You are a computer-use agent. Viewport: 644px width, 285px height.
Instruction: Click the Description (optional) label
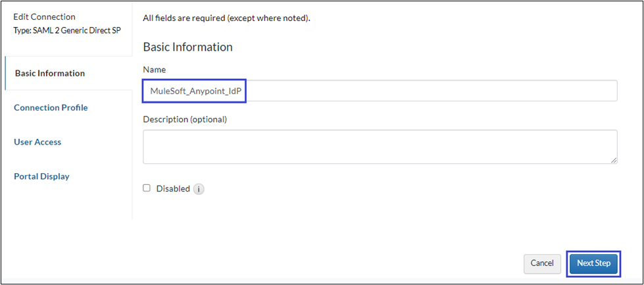point(185,119)
